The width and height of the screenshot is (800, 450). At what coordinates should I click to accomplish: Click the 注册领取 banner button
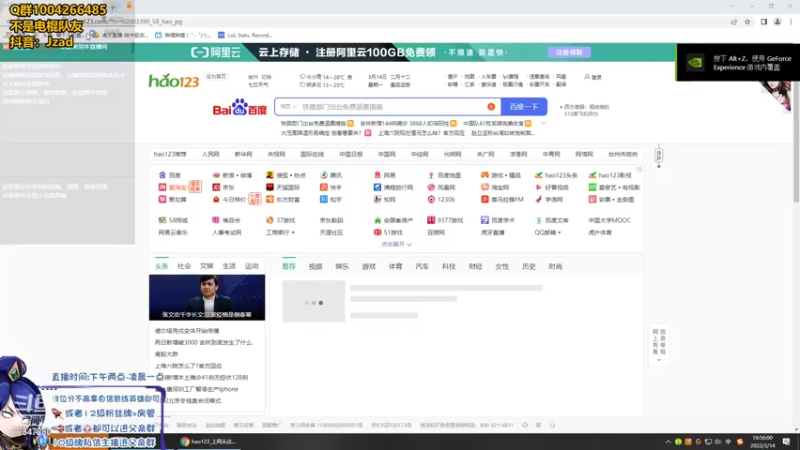coord(569,52)
